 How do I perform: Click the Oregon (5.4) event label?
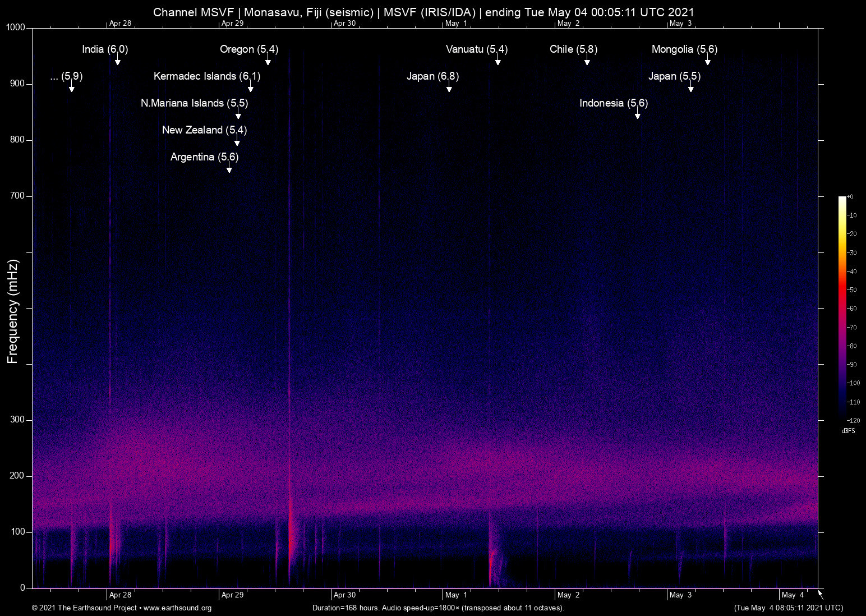(248, 49)
